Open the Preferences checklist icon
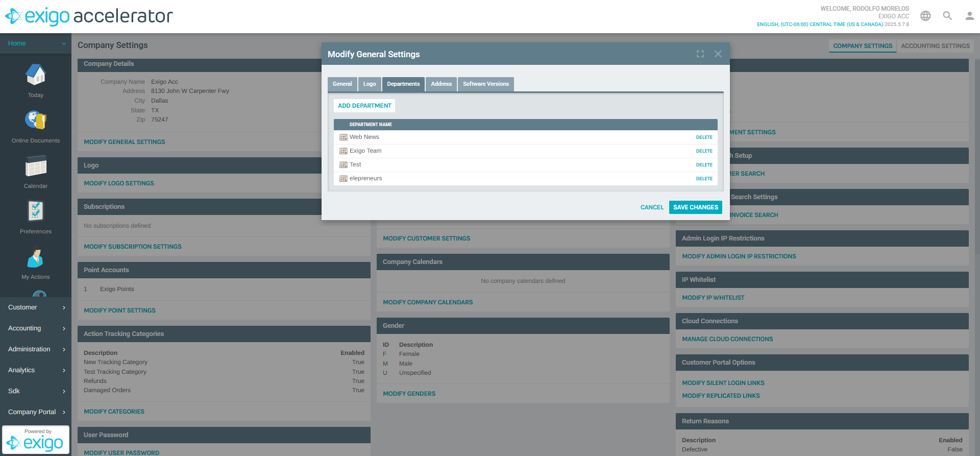Image resolution: width=980 pixels, height=456 pixels. click(x=36, y=211)
